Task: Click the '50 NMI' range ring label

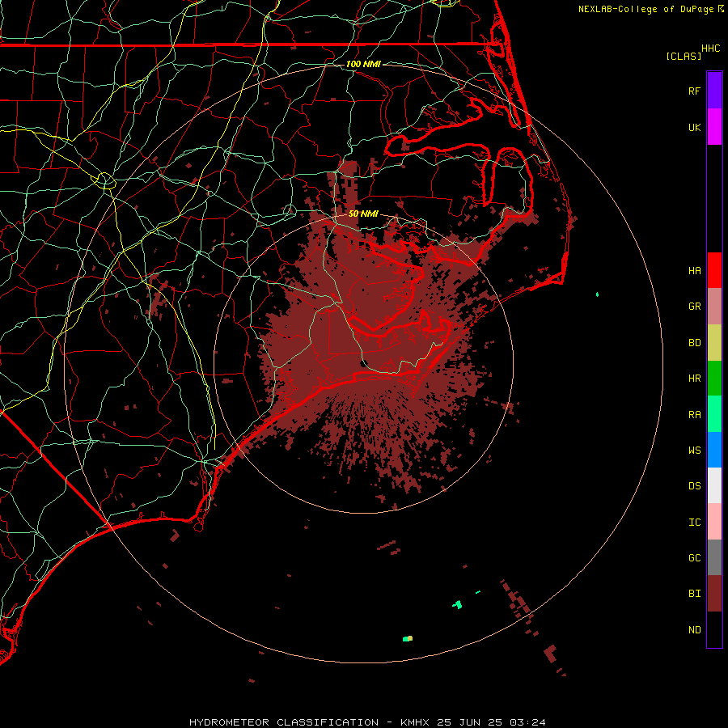Action: coord(363,214)
